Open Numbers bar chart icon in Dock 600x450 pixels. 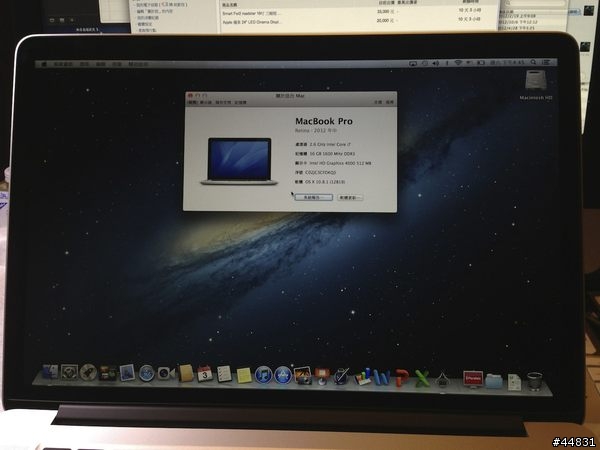click(x=362, y=377)
